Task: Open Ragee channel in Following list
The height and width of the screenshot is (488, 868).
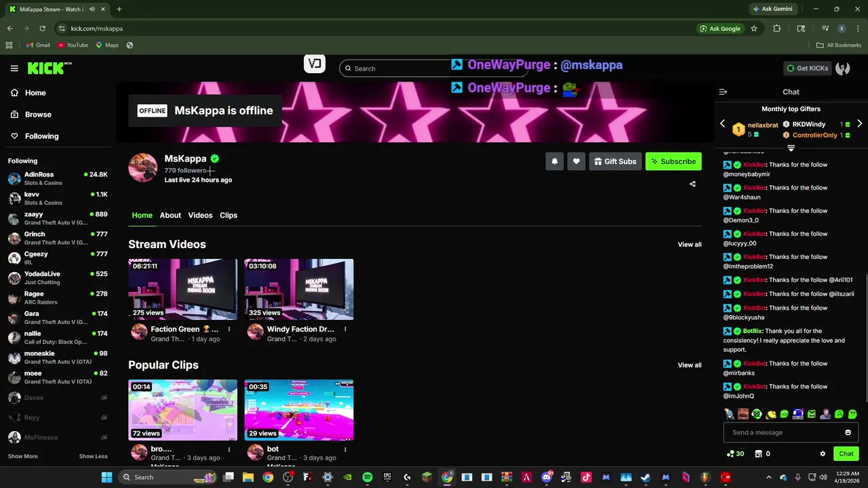Action: tap(58, 298)
